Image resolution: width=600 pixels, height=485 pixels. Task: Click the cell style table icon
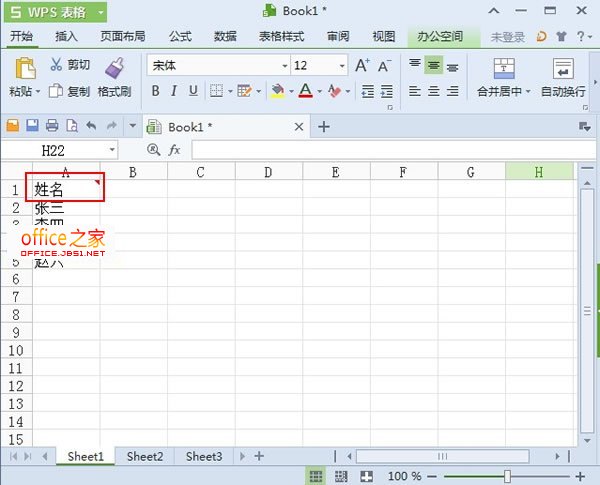click(x=245, y=91)
